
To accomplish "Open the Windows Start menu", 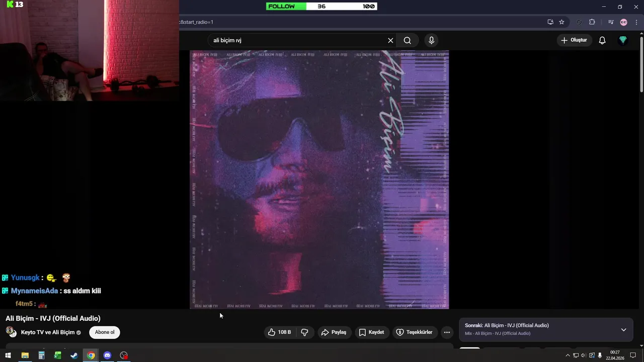I will (8, 355).
